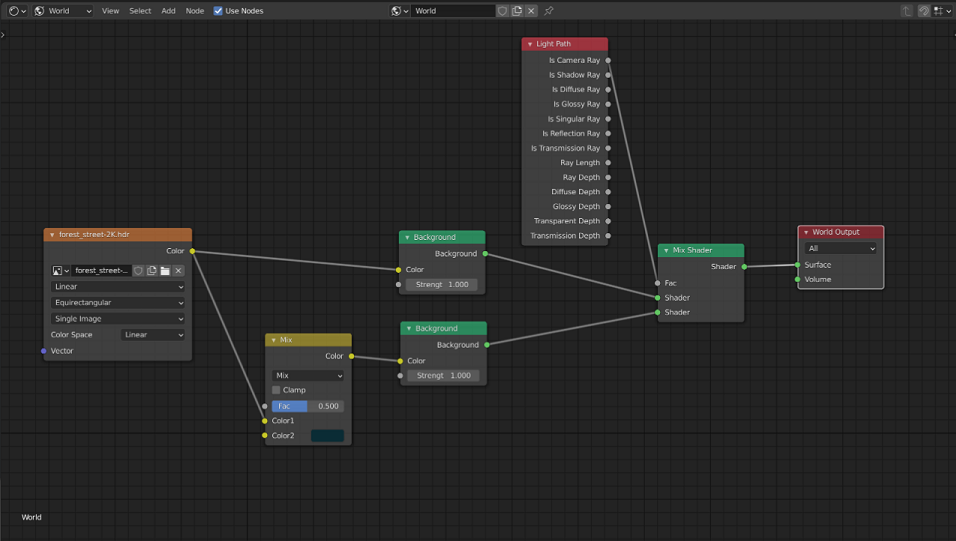Screen dimensions: 956x541
Task: Click environment texture Color output socket
Action: 192,251
